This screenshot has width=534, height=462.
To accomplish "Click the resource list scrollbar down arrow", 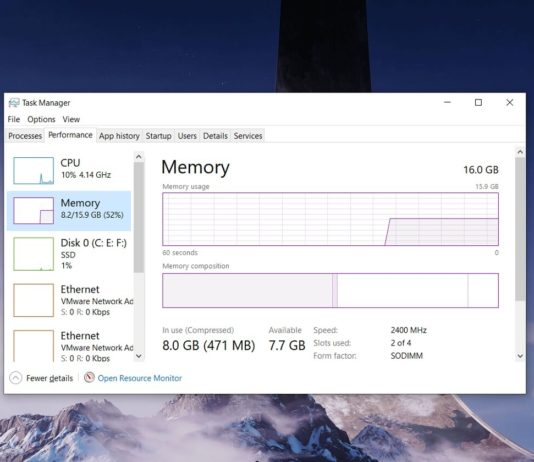I will pos(139,356).
